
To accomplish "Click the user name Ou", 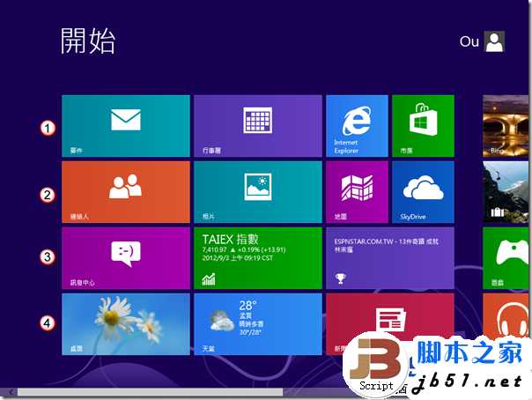I will 469,41.
